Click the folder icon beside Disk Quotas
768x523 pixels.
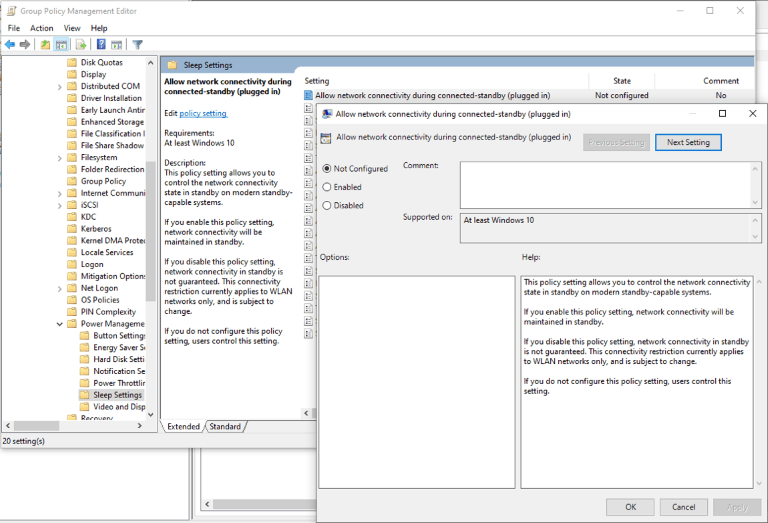pos(72,62)
